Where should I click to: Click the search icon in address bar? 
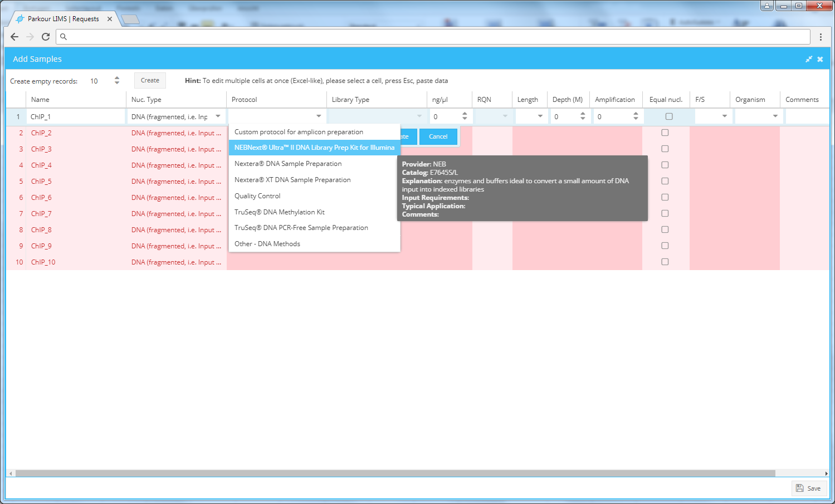64,37
